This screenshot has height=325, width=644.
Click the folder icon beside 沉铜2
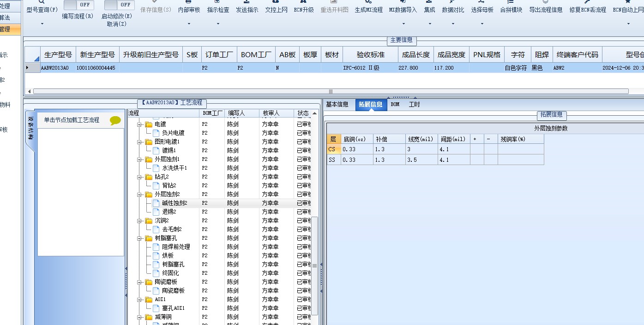[x=149, y=221]
